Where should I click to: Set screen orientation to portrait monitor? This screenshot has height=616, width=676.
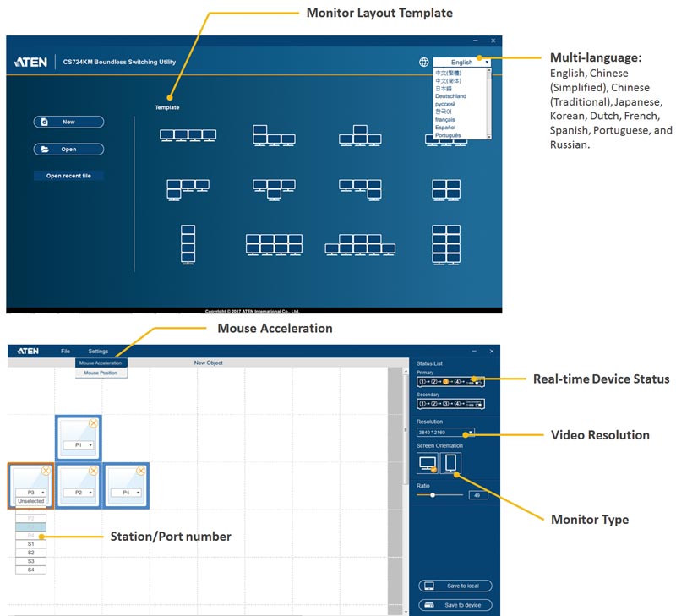coord(450,463)
